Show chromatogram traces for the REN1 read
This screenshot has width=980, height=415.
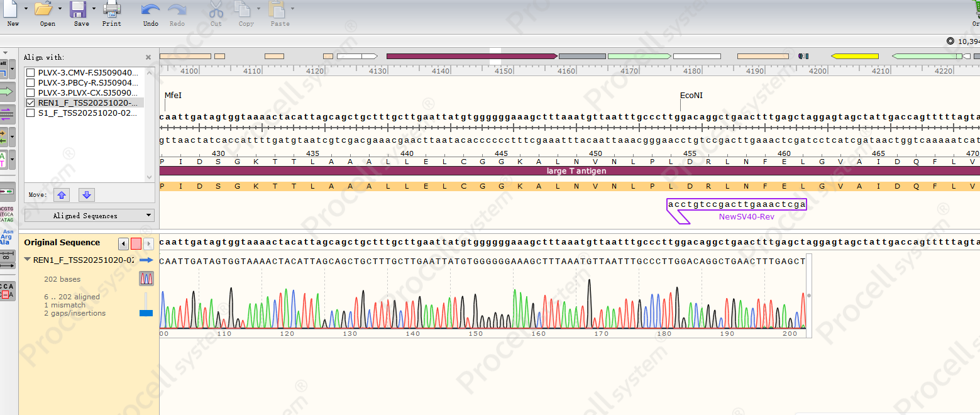click(146, 279)
